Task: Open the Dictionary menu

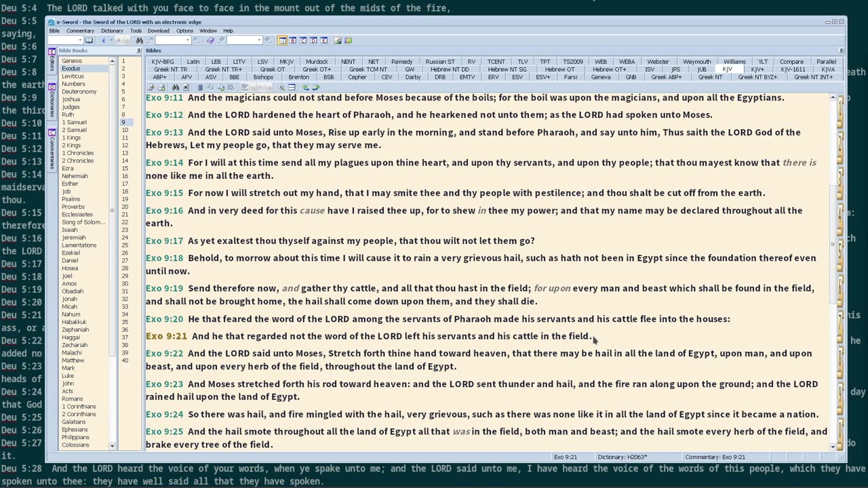Action: coord(112,30)
